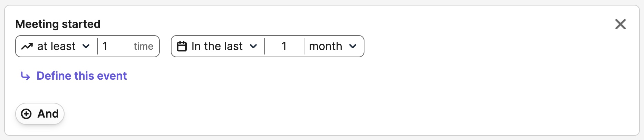Click the arrow icon beside Define this event
This screenshot has height=140, width=644.
[26, 76]
